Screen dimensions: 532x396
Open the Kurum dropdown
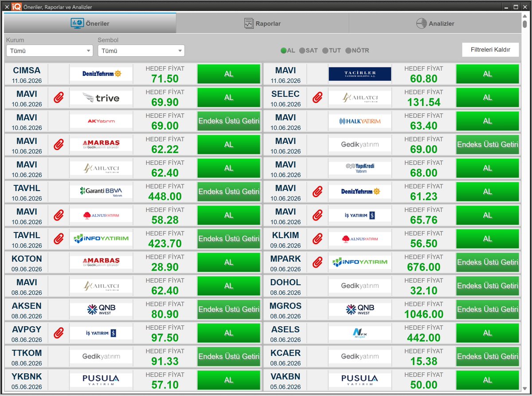50,51
